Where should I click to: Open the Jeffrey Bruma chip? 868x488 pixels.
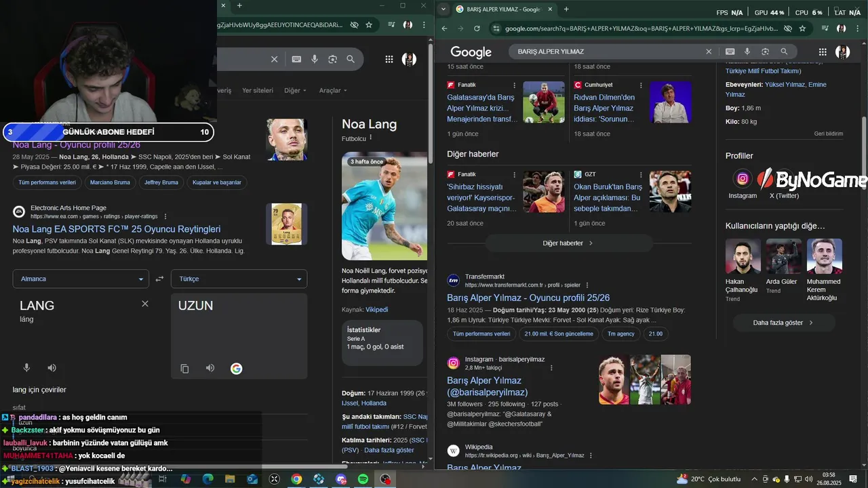161,182
